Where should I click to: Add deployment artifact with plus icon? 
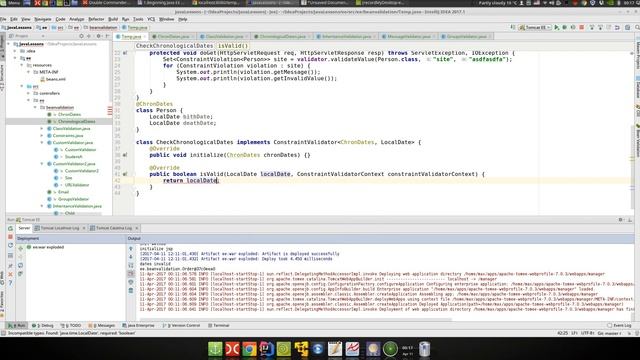point(20,248)
